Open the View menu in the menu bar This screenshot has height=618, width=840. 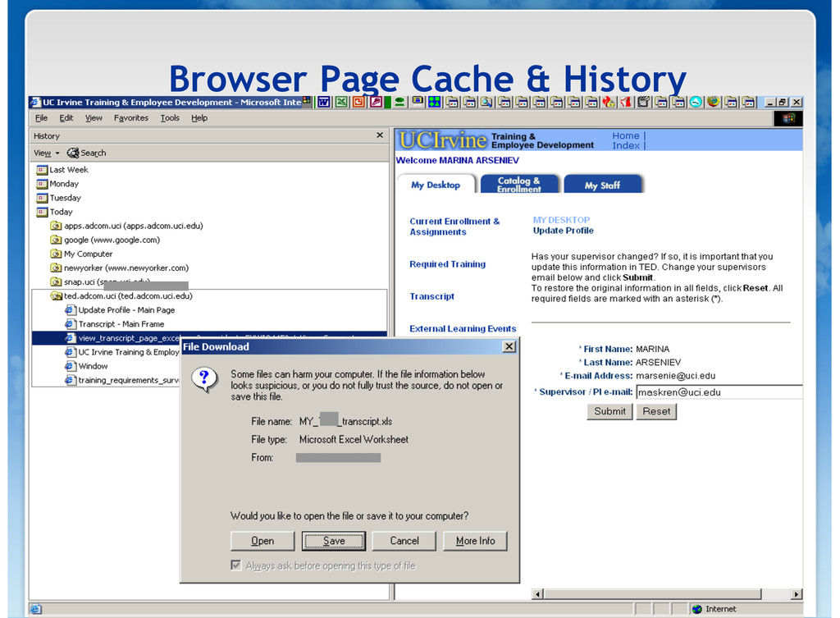94,118
